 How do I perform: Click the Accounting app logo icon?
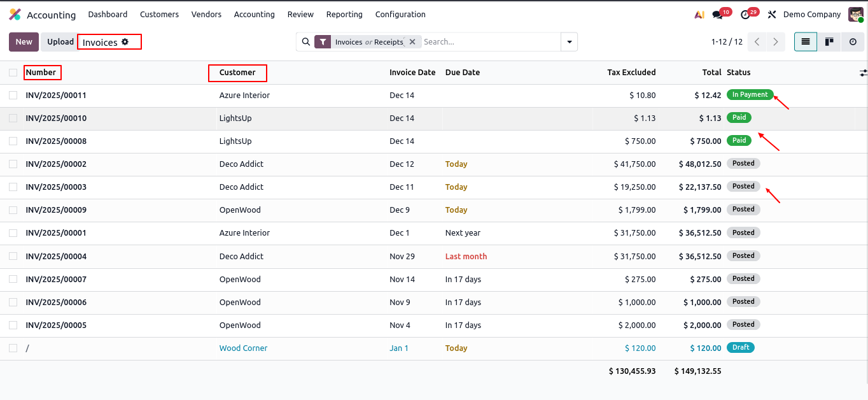pos(15,15)
